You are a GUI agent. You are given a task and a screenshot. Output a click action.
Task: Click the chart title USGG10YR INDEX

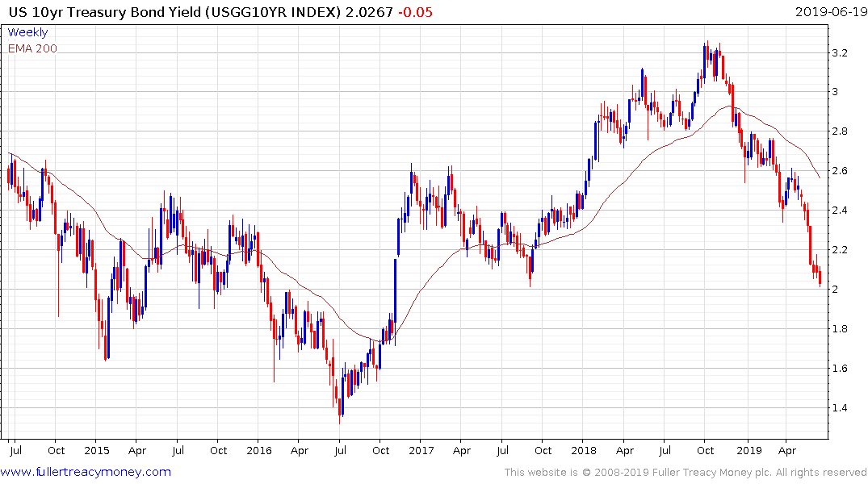tap(273, 12)
